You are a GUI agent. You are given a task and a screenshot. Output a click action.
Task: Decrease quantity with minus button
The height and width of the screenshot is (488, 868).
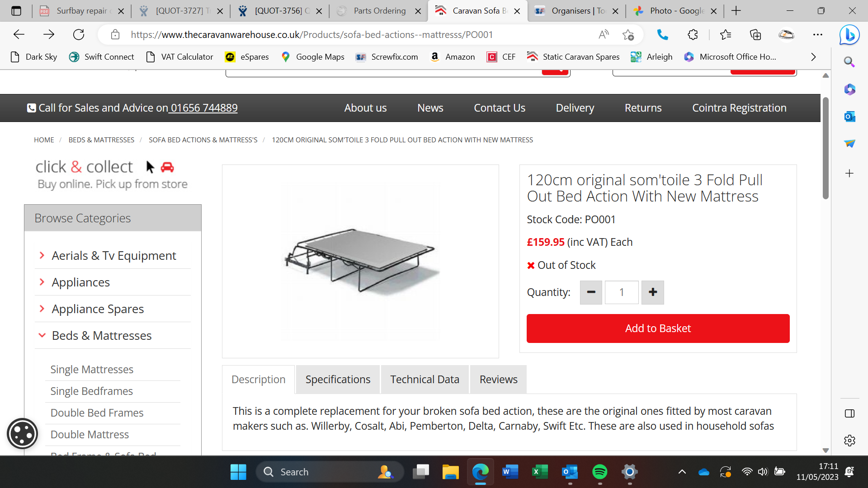click(x=591, y=292)
